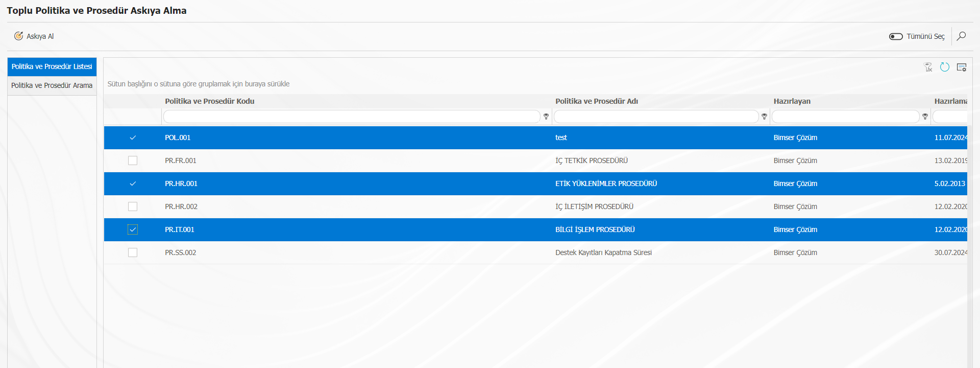This screenshot has height=368, width=980.
Task: Check the PR.FR.001 row checkbox
Action: (x=133, y=160)
